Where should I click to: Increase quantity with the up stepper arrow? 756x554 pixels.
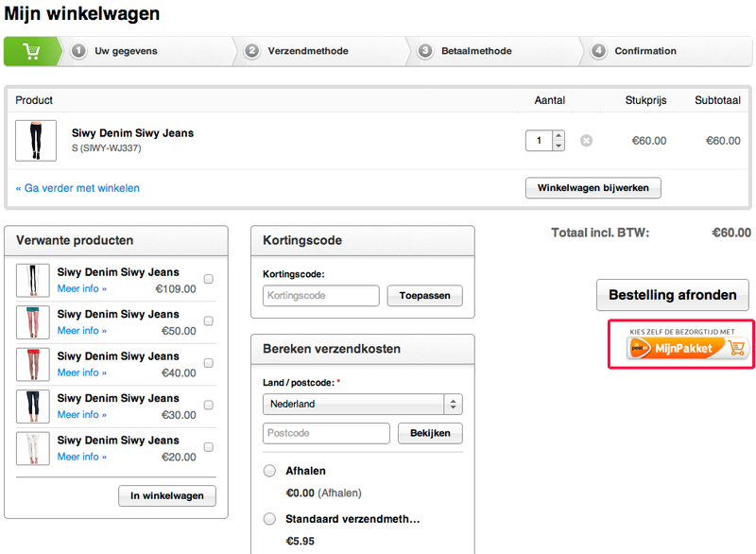click(x=558, y=136)
